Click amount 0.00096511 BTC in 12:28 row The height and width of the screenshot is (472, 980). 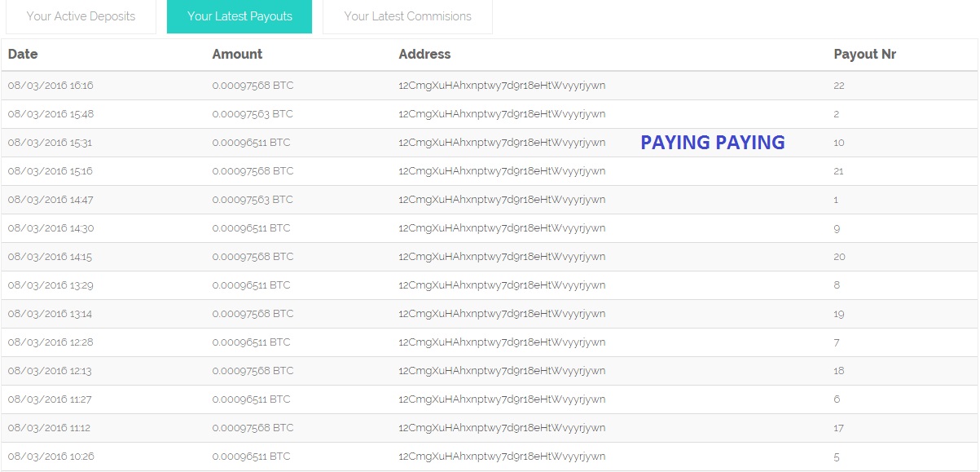[x=251, y=342]
